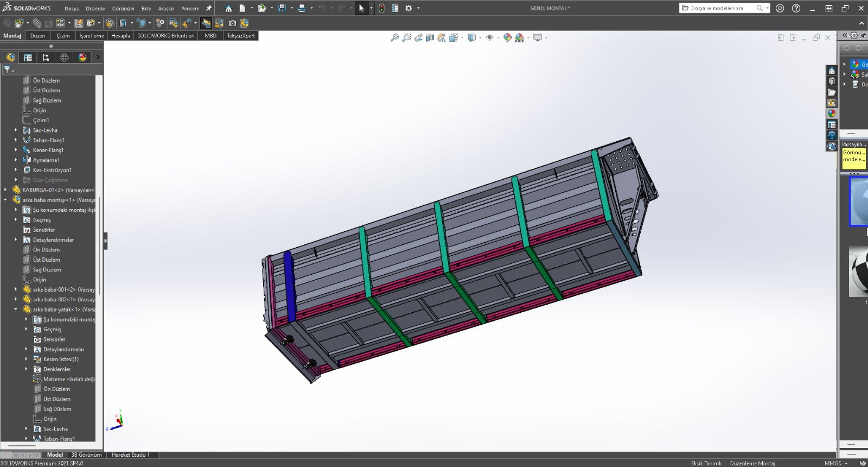The height and width of the screenshot is (467, 868).
Task: Take a snapshot with camera icon
Action: pyautogui.click(x=232, y=23)
